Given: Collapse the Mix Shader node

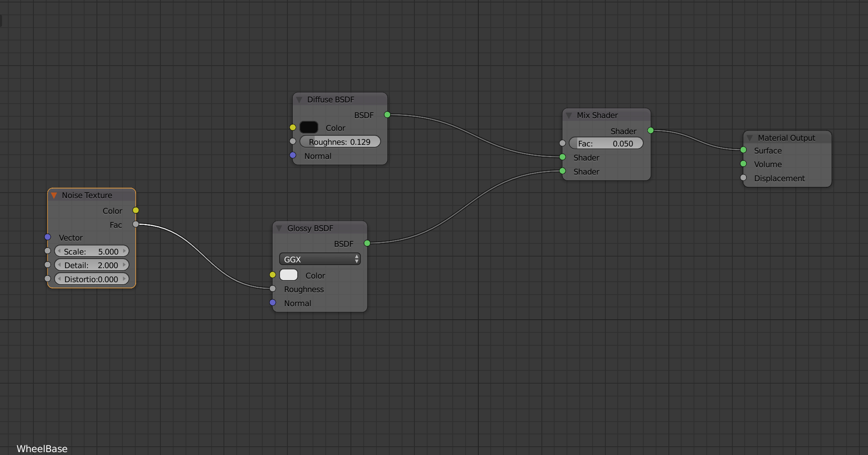Looking at the screenshot, I should point(569,115).
